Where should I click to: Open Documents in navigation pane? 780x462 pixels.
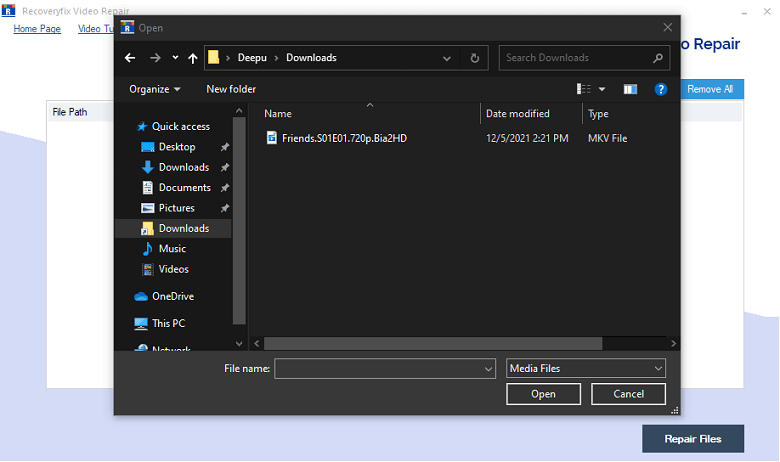pyautogui.click(x=185, y=187)
